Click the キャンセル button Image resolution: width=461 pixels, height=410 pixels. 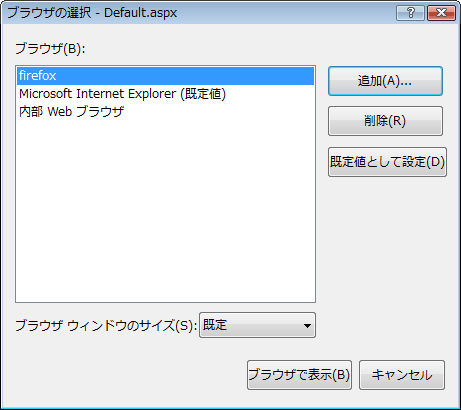402,375
